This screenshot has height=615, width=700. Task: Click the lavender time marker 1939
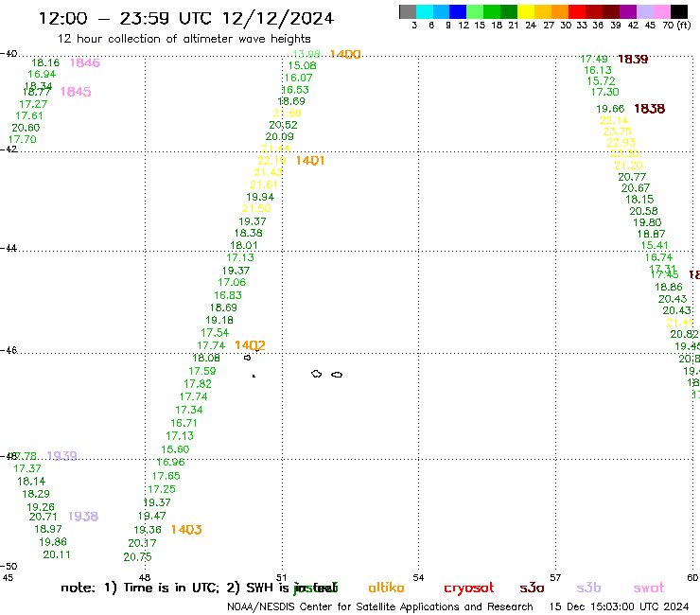tap(61, 455)
